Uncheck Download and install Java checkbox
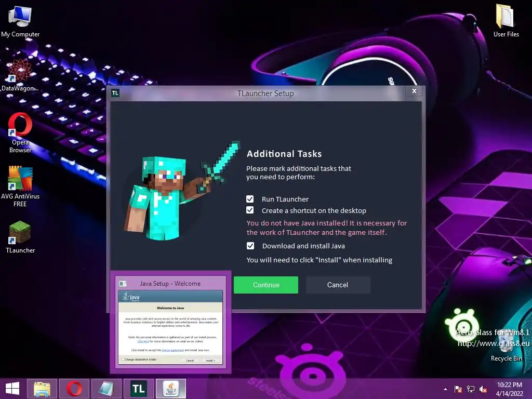Viewport: 532px width, 399px height. (250, 246)
